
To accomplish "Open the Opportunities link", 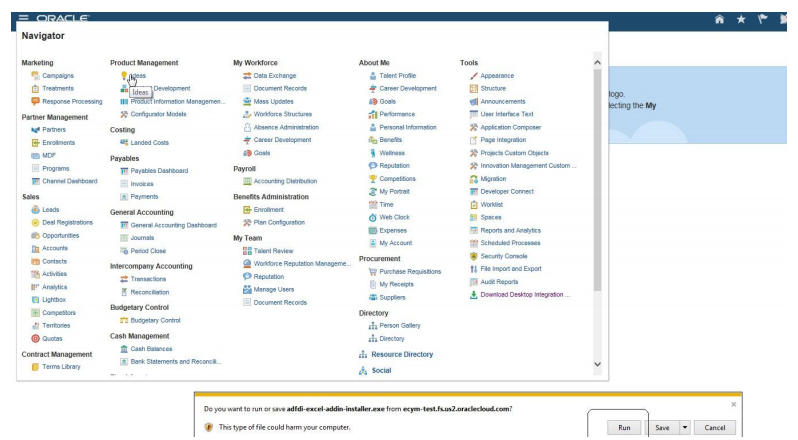I will pyautogui.click(x=61, y=236).
